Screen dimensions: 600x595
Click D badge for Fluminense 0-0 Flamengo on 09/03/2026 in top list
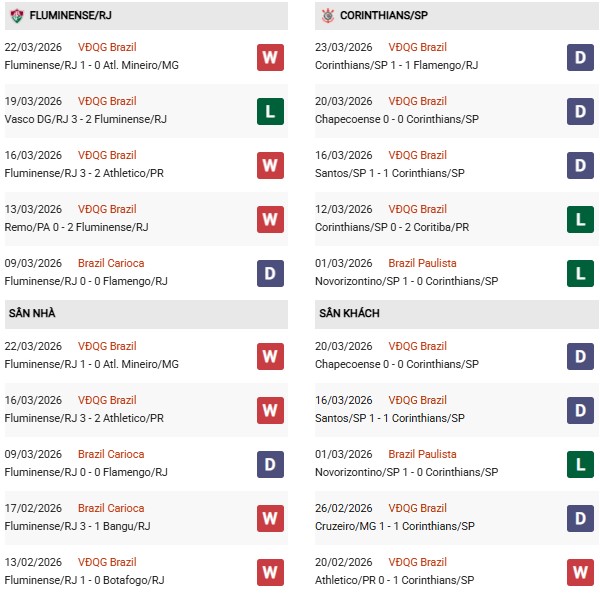coord(270,273)
